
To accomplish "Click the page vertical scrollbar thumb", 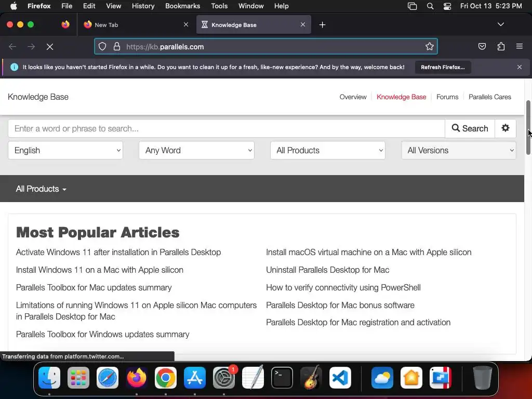I will point(528,127).
